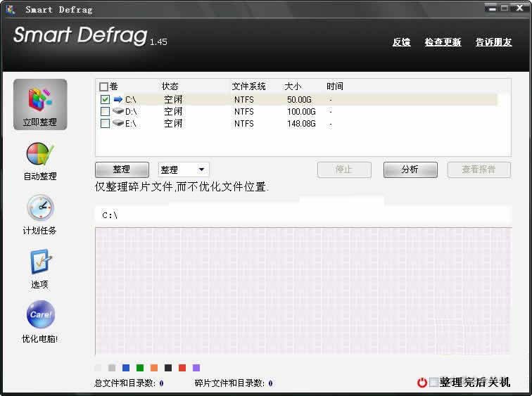532x396 pixels.
Task: Click the D:\ drive icon
Action: coord(118,111)
